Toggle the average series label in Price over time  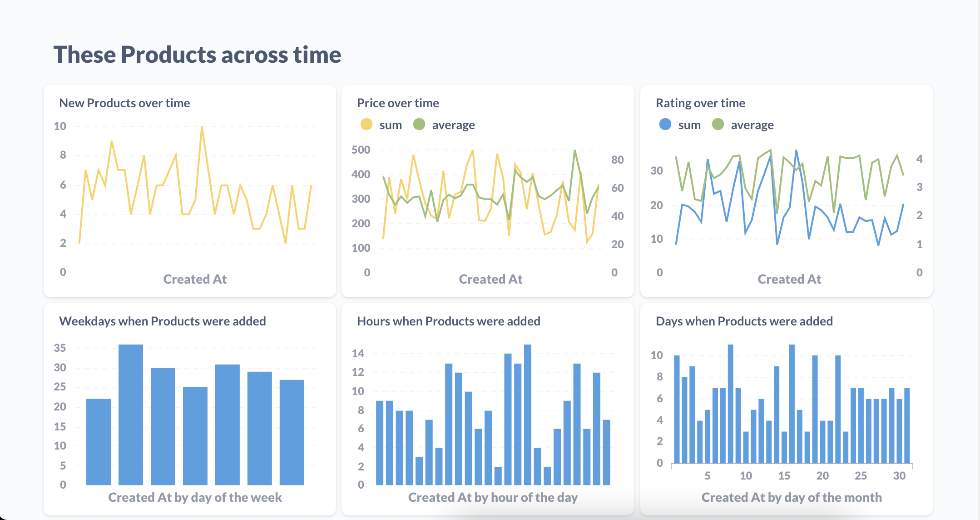coord(453,125)
